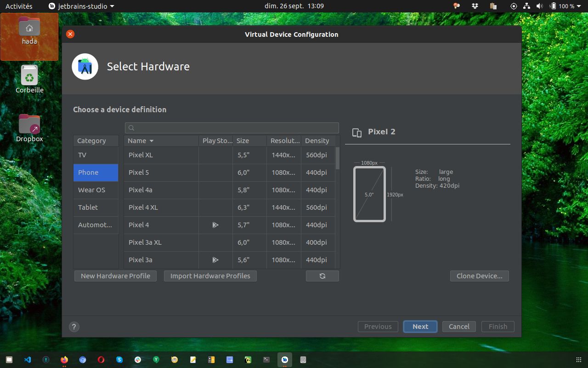Select the Pixel 5 device row
The width and height of the screenshot is (588, 368).
click(x=230, y=172)
